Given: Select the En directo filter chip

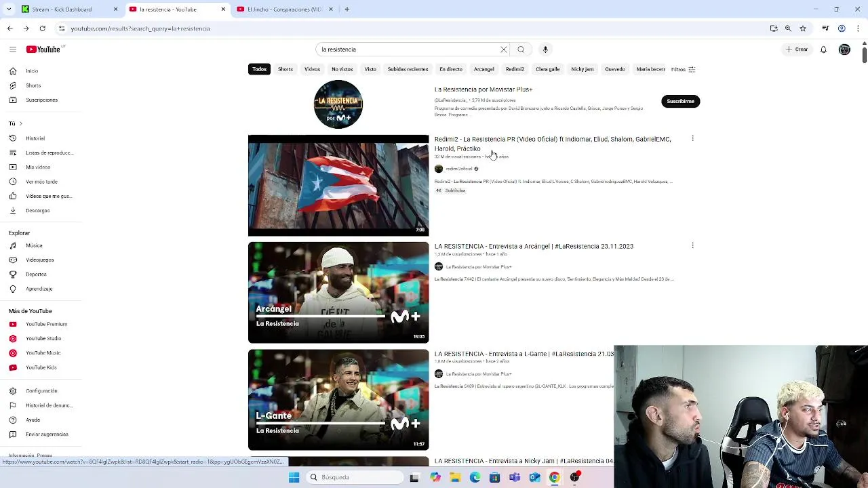Looking at the screenshot, I should click(x=451, y=69).
